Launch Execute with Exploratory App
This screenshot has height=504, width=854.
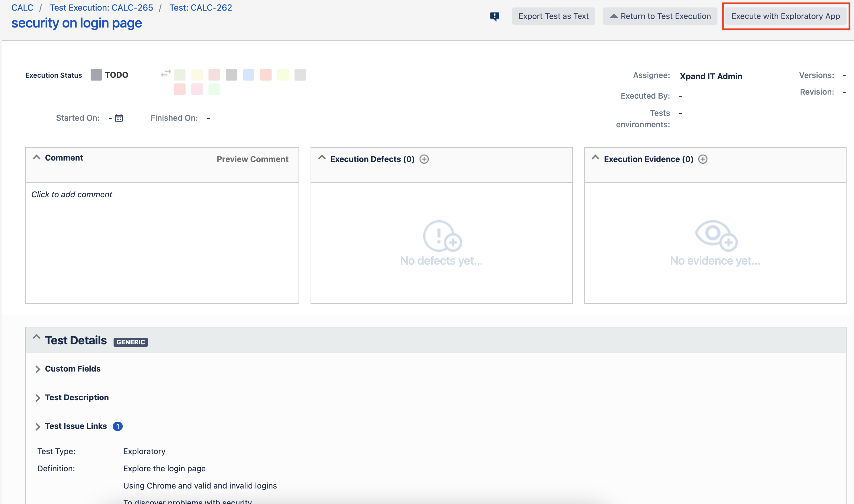[785, 16]
